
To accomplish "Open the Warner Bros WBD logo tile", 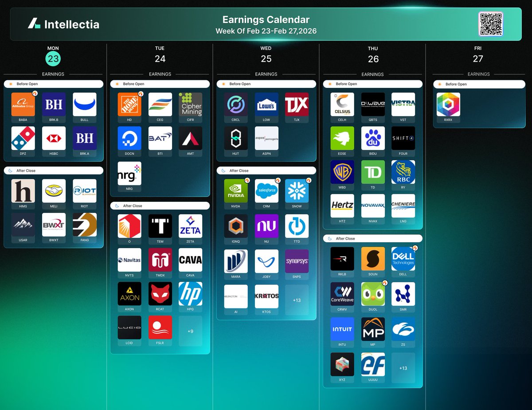I will [x=342, y=172].
